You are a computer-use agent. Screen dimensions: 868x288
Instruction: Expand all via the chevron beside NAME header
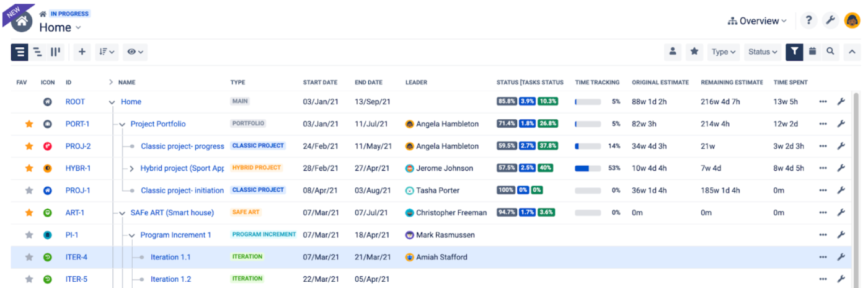coord(112,82)
